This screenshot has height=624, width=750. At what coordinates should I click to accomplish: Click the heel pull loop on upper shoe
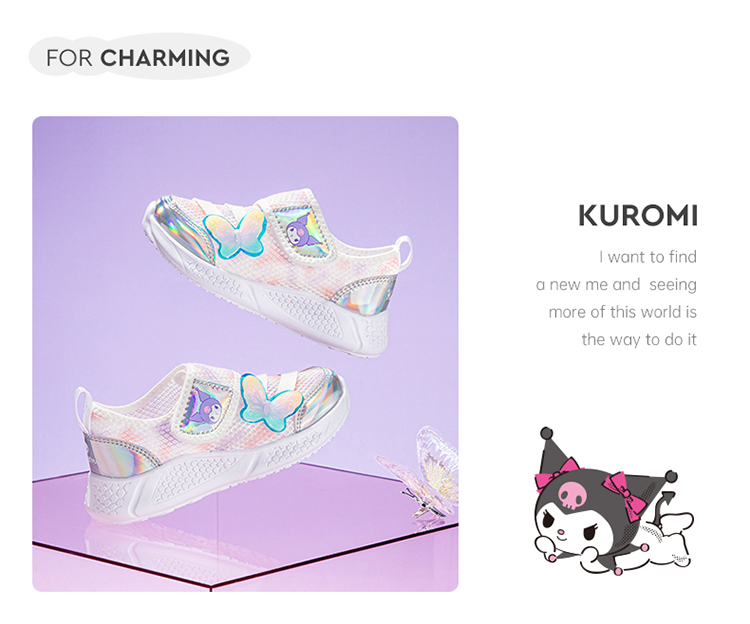coord(405,250)
